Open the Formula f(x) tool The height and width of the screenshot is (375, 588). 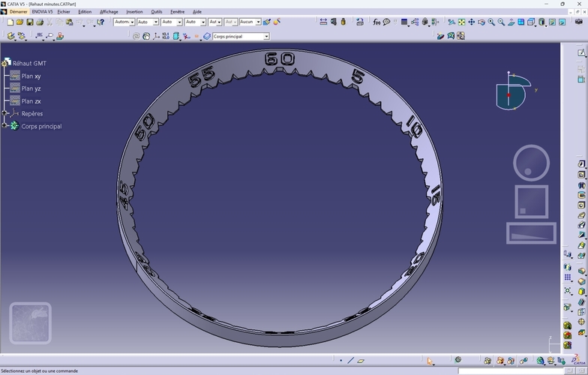point(376,22)
